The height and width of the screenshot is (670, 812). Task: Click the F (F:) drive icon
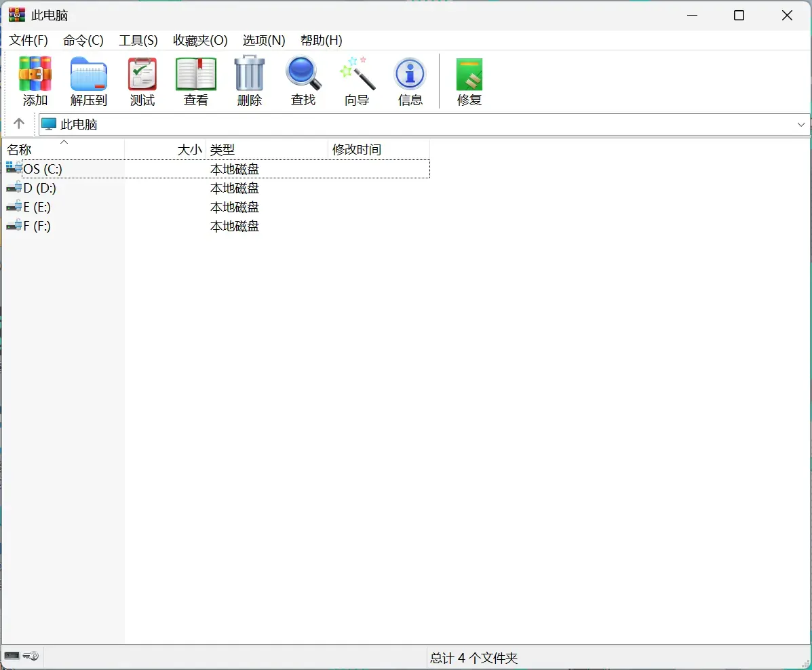[14, 226]
